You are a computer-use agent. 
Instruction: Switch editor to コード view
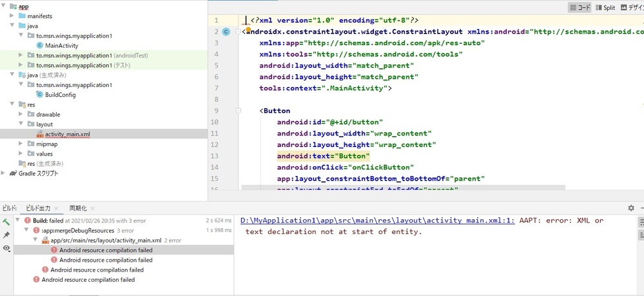[x=580, y=7]
